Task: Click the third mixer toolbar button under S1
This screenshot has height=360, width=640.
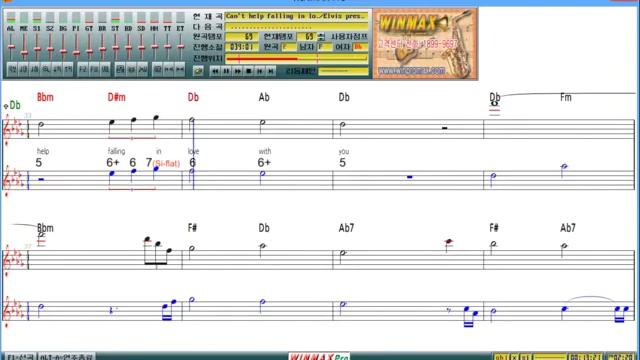Action: (35, 70)
